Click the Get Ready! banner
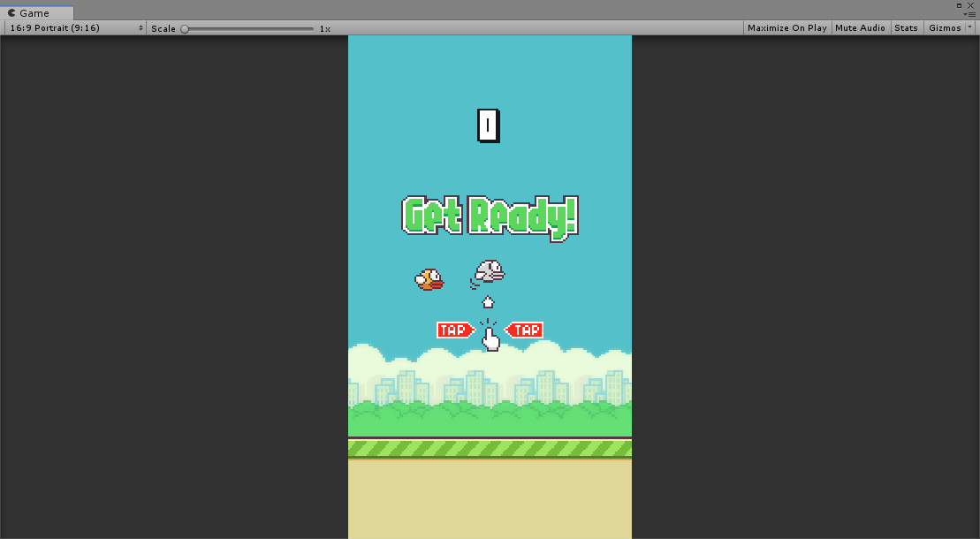This screenshot has width=980, height=539. coord(490,217)
